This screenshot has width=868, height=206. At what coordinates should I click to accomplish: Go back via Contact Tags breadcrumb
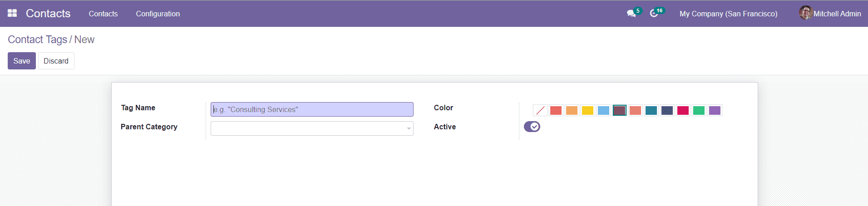pyautogui.click(x=37, y=39)
